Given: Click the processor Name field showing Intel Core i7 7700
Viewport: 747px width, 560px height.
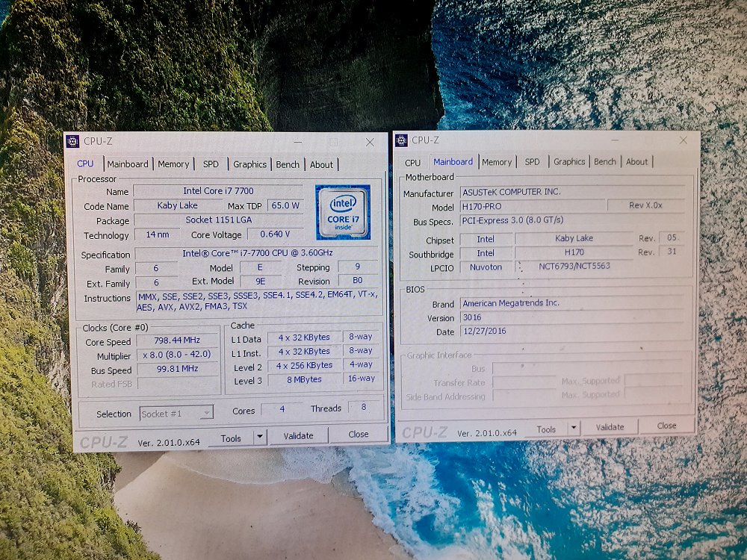Looking at the screenshot, I should click(218, 191).
